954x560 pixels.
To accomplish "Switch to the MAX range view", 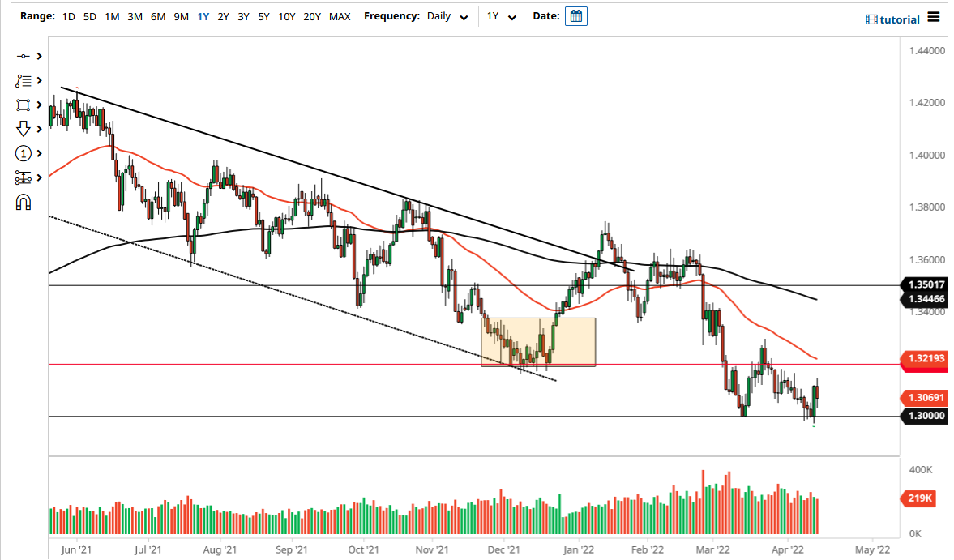I will [340, 15].
